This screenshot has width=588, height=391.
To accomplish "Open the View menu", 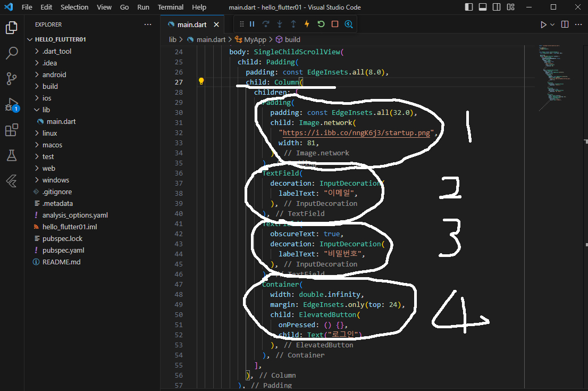I will [x=104, y=7].
